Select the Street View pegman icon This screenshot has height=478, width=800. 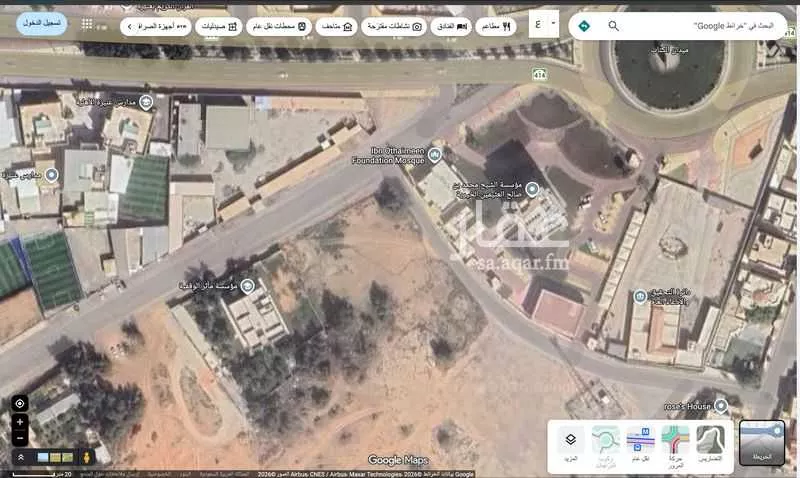click(87, 457)
